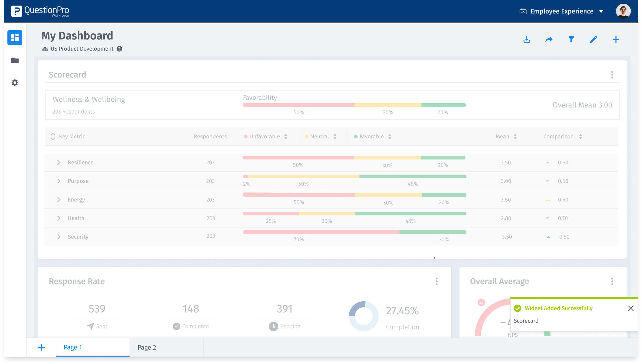The height and width of the screenshot is (364, 642).
Task: Switch to Page 2 tab
Action: (147, 347)
